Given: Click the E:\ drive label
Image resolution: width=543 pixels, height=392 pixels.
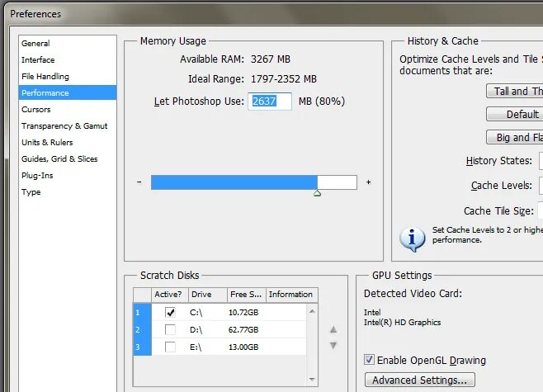Looking at the screenshot, I should pos(196,347).
